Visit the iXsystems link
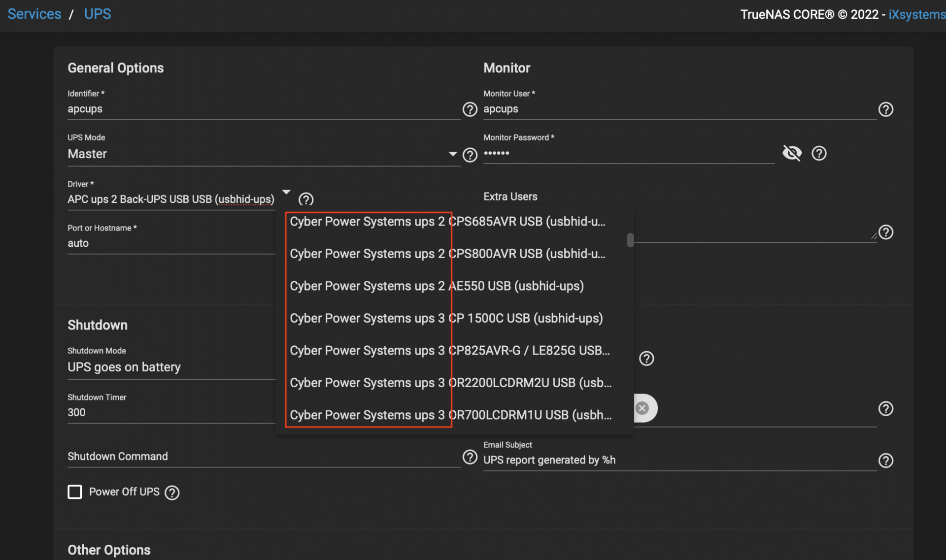Viewport: 946px width, 560px height. 917,14
